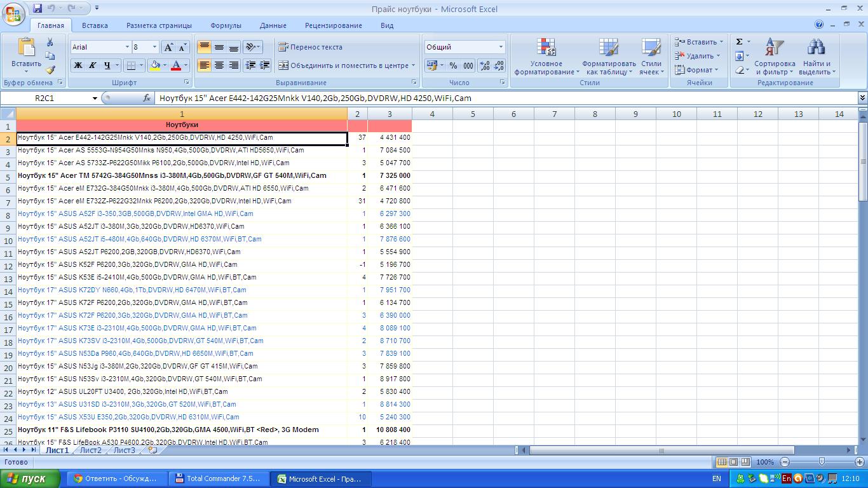This screenshot has height=488, width=868.
Task: Click the fx insert function icon
Action: coord(147,98)
